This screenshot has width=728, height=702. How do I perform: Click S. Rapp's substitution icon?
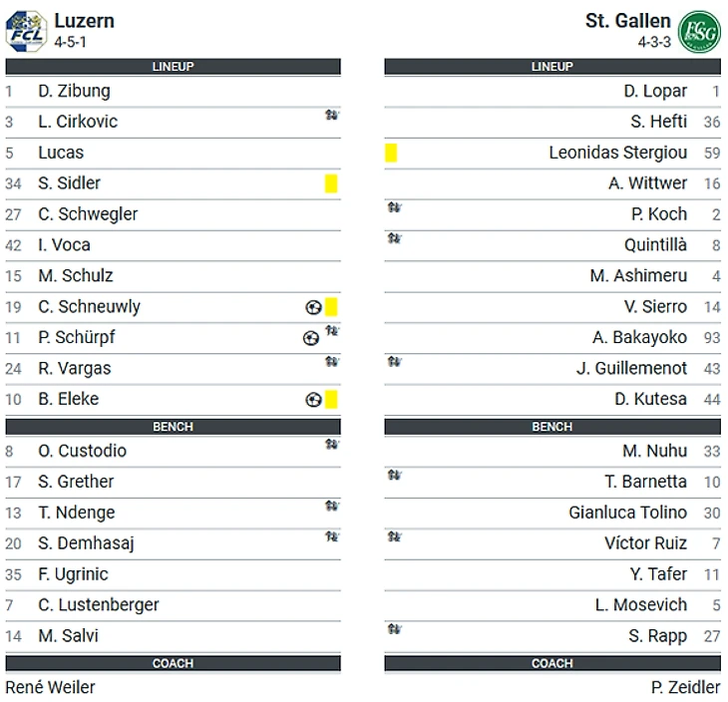click(x=394, y=629)
